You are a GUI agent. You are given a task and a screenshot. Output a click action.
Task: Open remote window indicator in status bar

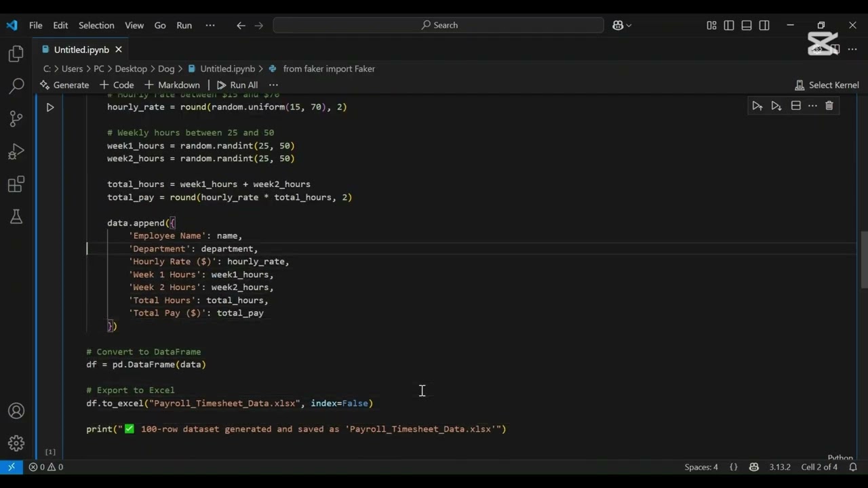tap(11, 467)
